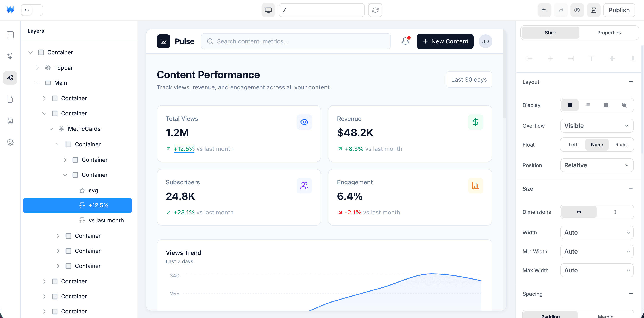644x318 pixels.
Task: Click the undo icon in top toolbar
Action: point(544,10)
